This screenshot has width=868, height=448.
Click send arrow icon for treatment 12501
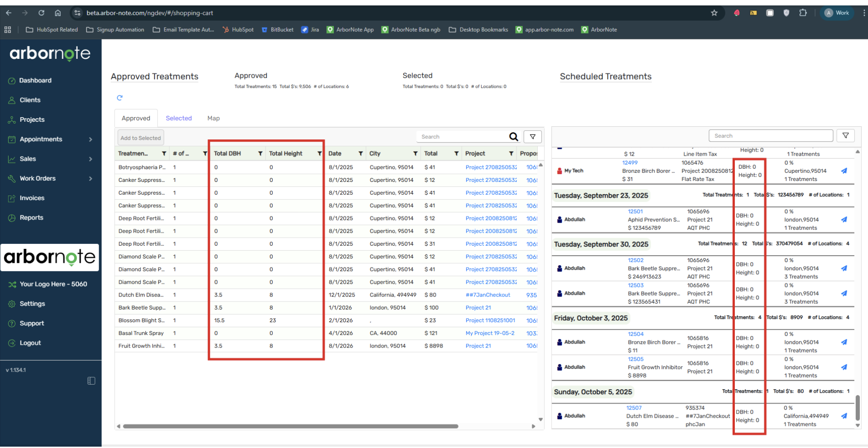point(844,220)
